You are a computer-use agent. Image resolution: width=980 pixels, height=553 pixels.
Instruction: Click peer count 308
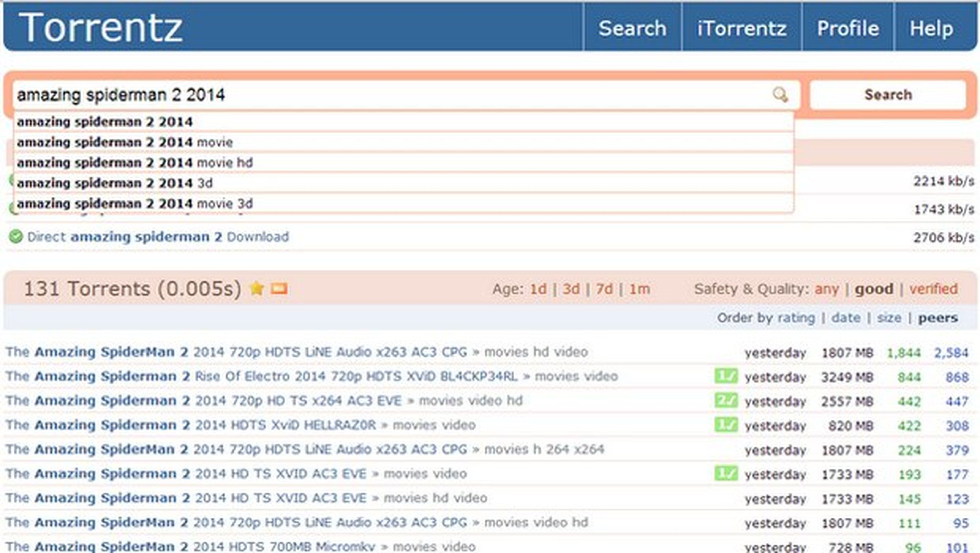[957, 426]
